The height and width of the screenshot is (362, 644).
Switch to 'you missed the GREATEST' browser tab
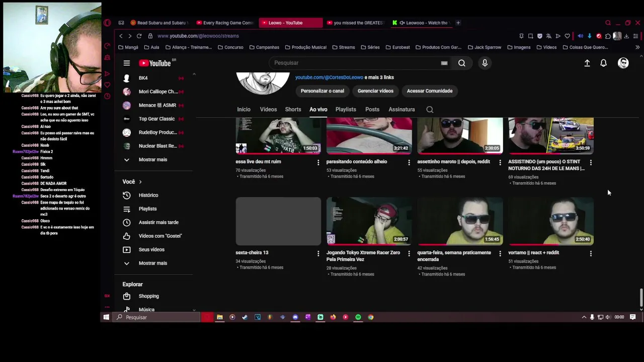[356, 23]
